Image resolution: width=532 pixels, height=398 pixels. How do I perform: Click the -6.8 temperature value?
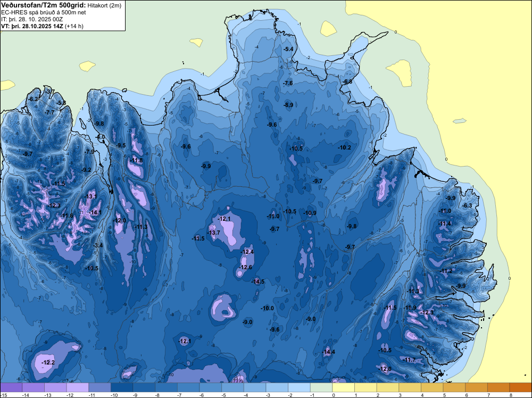tap(347, 81)
